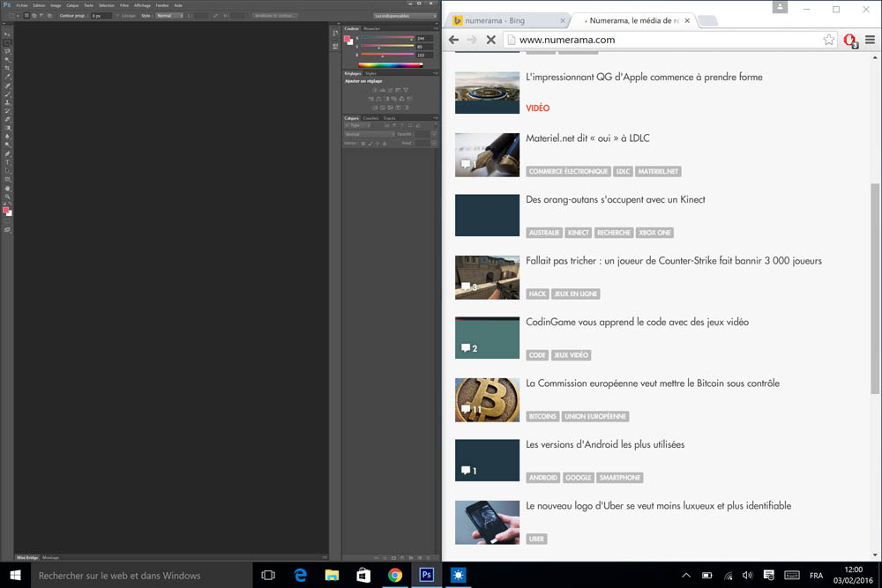Select the Quick Selection wand tool

click(x=7, y=60)
